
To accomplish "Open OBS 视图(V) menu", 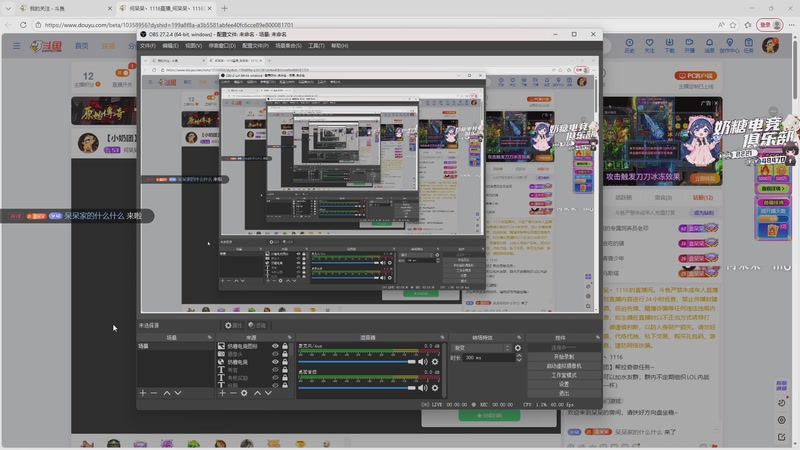I will coord(193,46).
